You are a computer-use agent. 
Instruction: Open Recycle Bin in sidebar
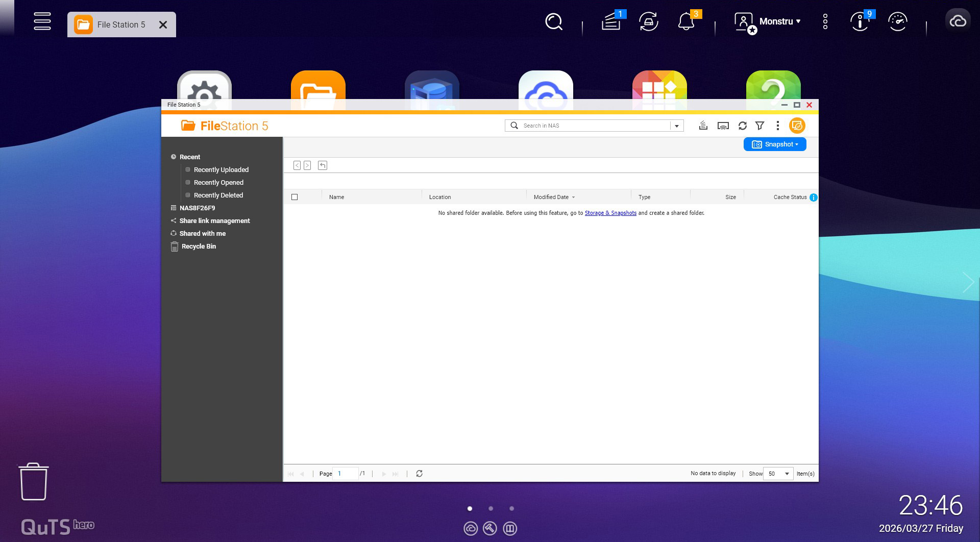point(199,247)
